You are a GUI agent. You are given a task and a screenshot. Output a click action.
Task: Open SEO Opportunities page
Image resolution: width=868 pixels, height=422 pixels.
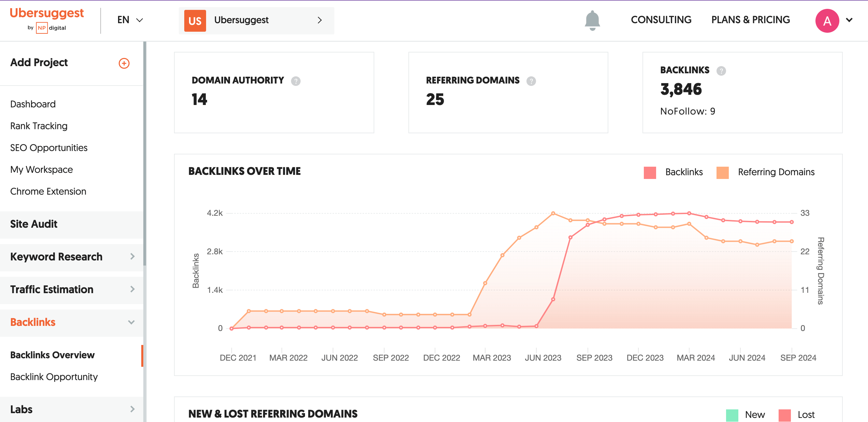tap(49, 148)
